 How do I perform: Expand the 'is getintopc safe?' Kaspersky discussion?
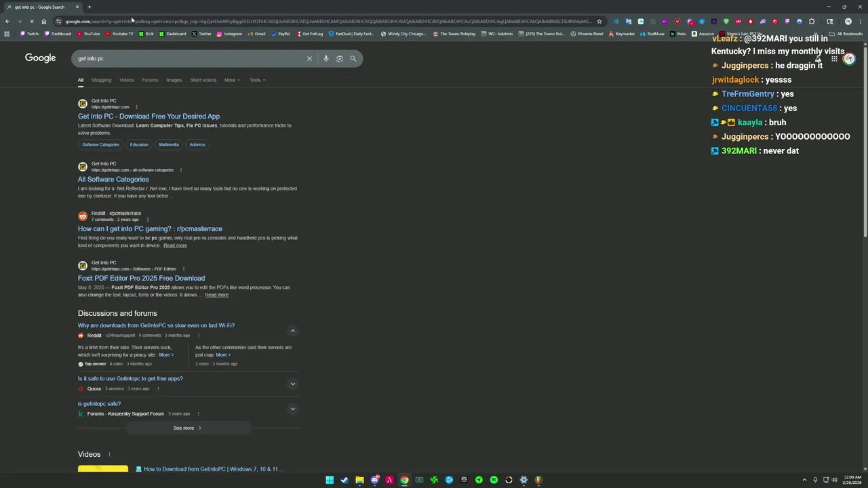pyautogui.click(x=293, y=409)
